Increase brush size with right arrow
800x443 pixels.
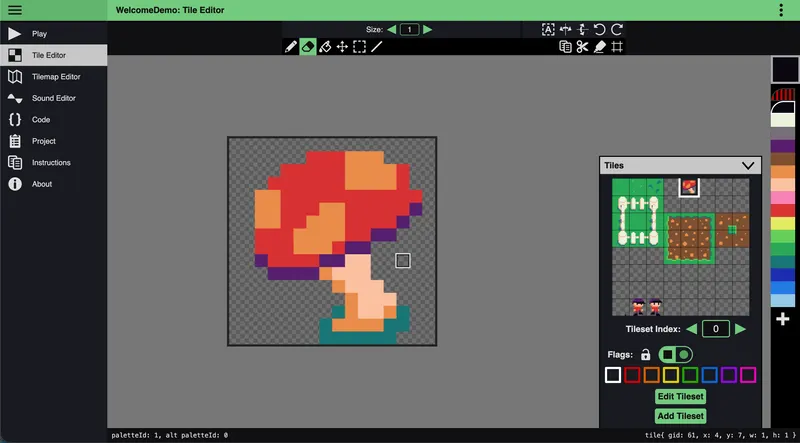coord(428,30)
